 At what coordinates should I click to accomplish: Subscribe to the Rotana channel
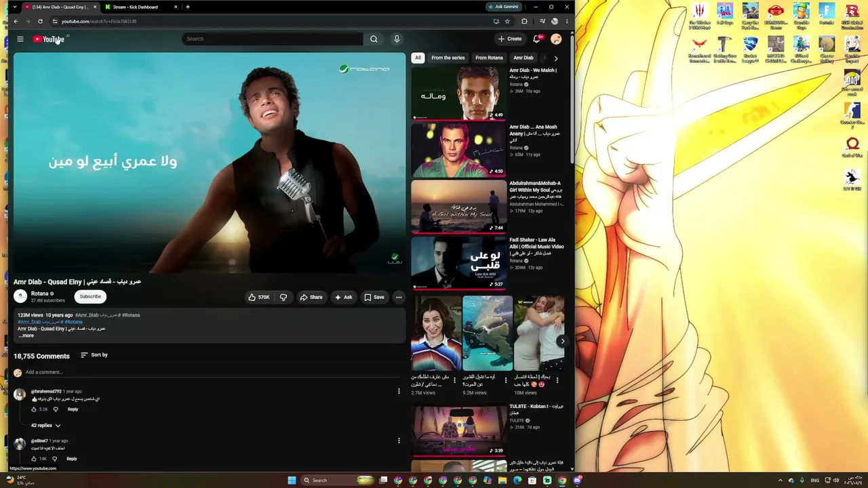[90, 296]
